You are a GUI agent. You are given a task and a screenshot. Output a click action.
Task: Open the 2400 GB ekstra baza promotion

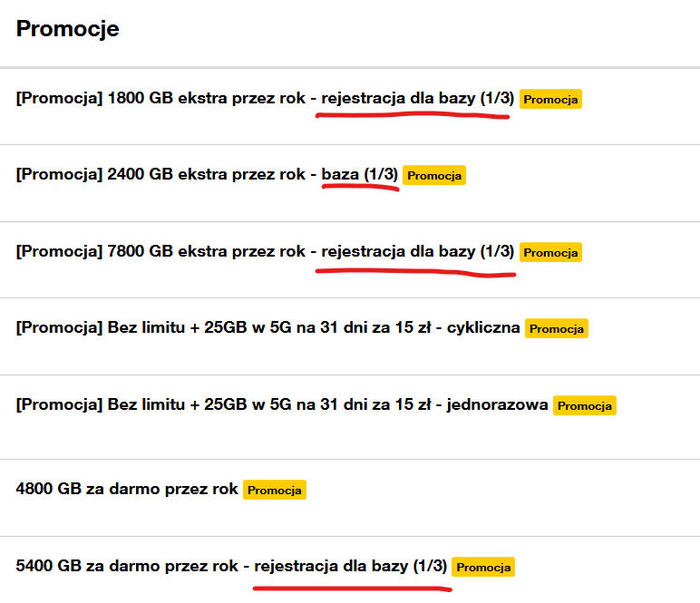click(x=163, y=175)
